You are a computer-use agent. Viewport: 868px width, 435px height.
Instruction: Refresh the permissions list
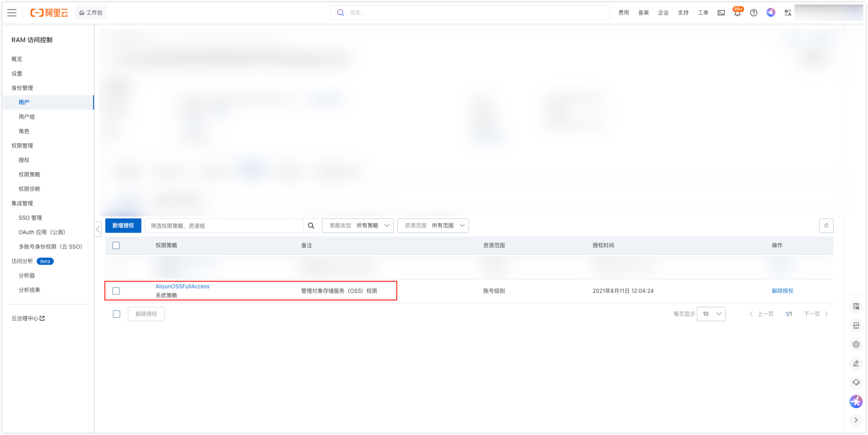826,226
